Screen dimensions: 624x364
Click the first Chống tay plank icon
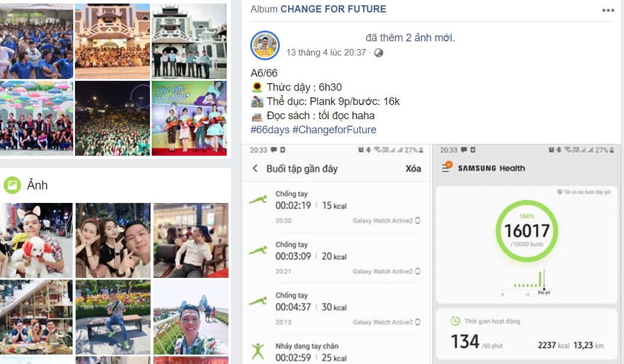[x=258, y=199]
